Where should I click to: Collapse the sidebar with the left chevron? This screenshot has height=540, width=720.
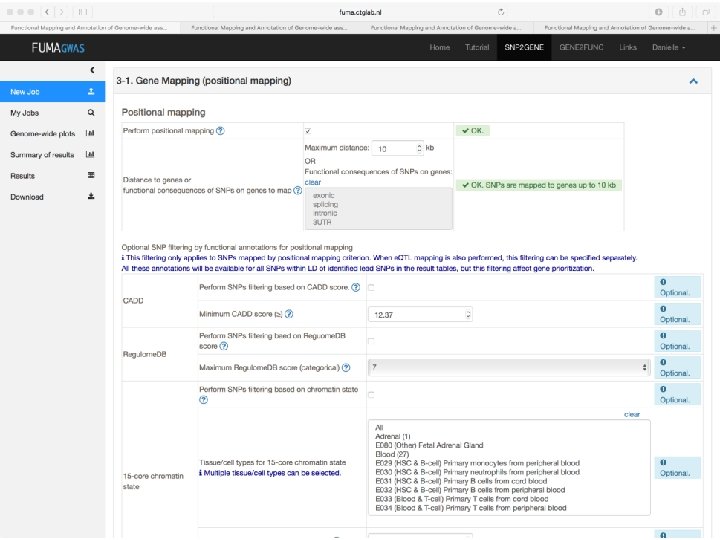[91, 69]
